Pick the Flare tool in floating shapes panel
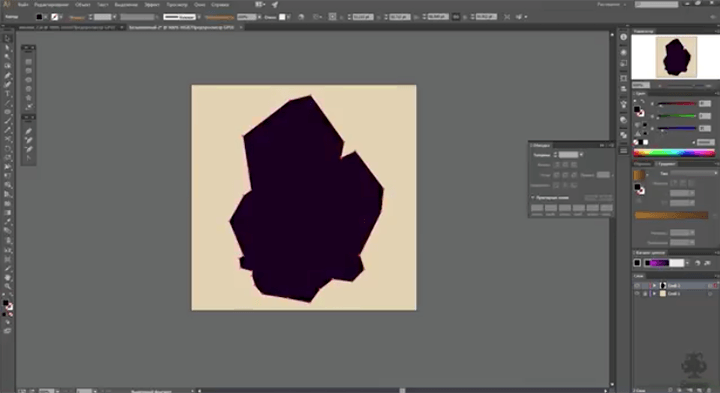 point(28,107)
